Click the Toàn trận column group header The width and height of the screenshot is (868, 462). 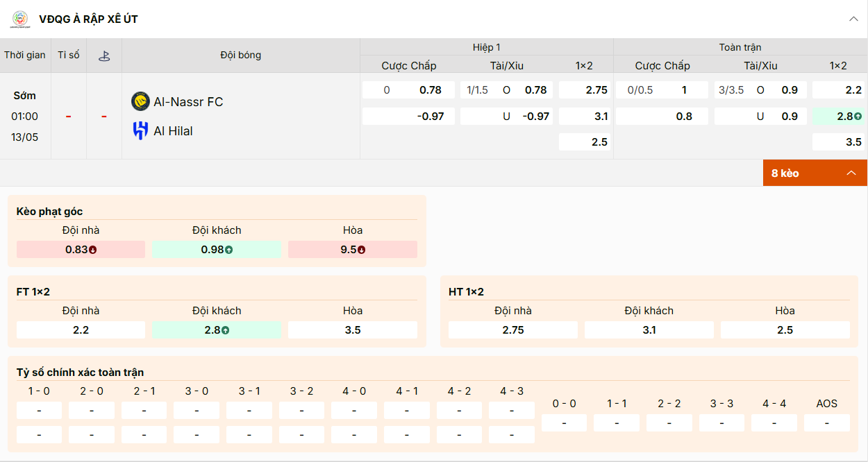740,47
